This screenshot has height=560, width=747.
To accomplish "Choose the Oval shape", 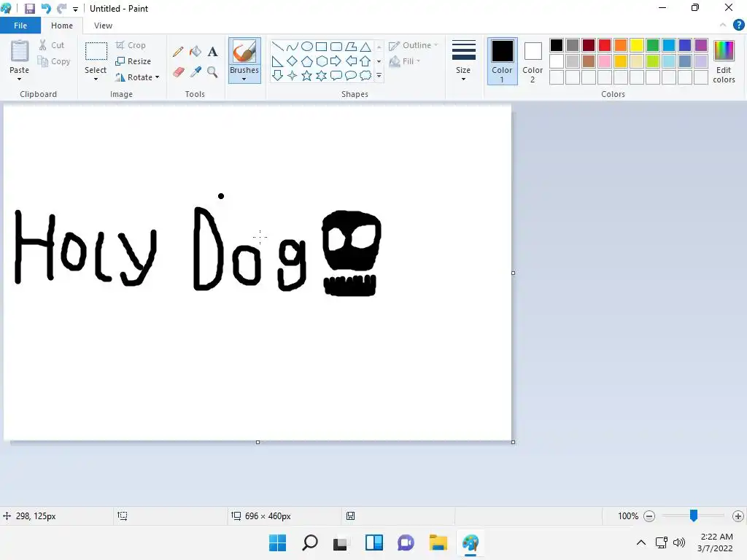I will [307, 46].
